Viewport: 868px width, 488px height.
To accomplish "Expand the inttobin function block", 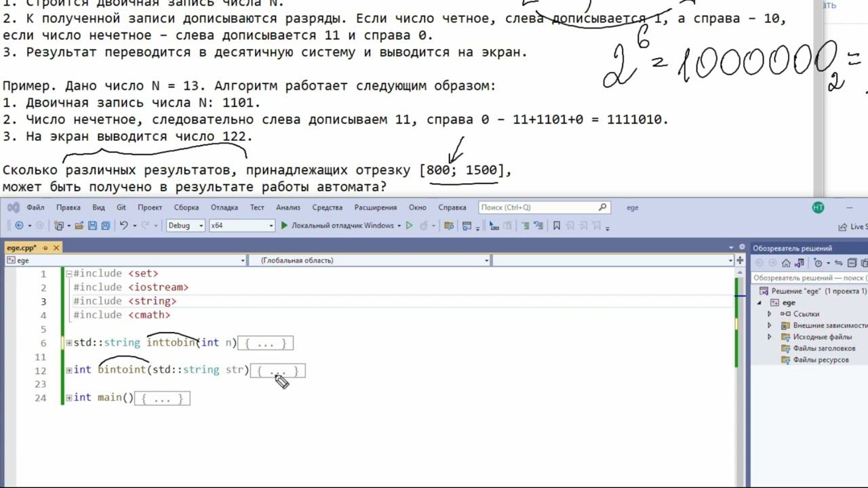I will 68,343.
